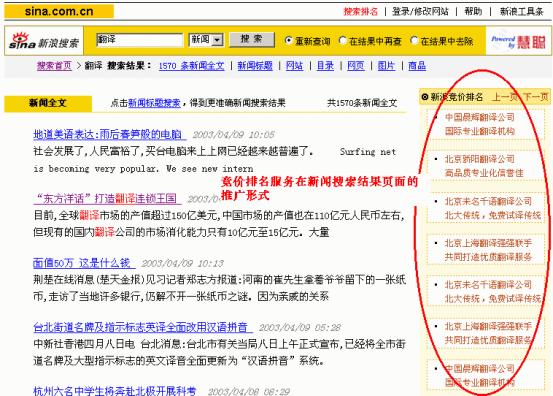553x396 pixels.
Task: Click the bullet icon beside 新浪竞价排名
Action: click(x=425, y=97)
